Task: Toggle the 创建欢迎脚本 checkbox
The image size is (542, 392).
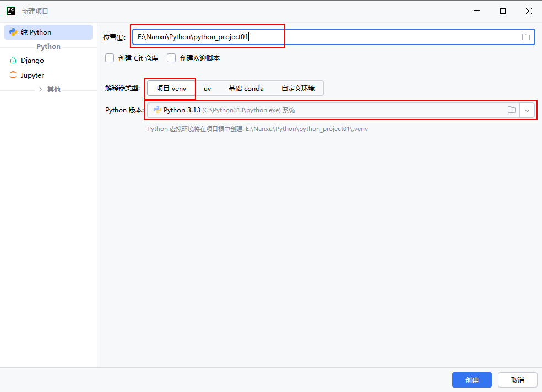Action: pyautogui.click(x=171, y=58)
